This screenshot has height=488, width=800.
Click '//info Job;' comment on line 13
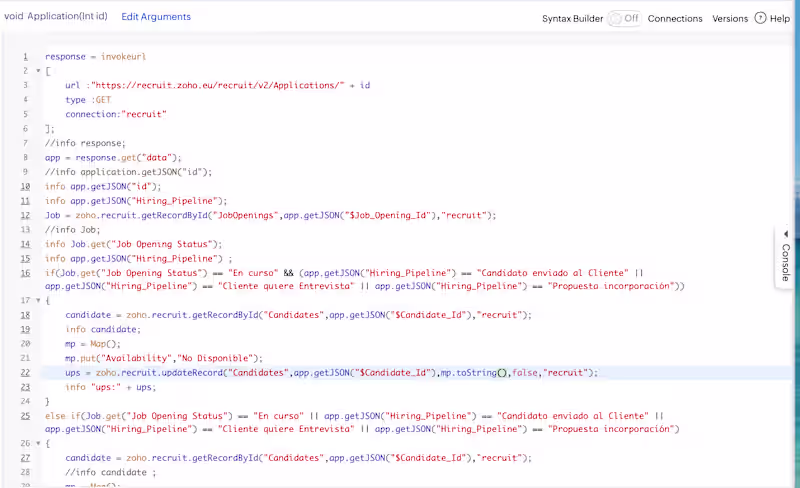72,230
